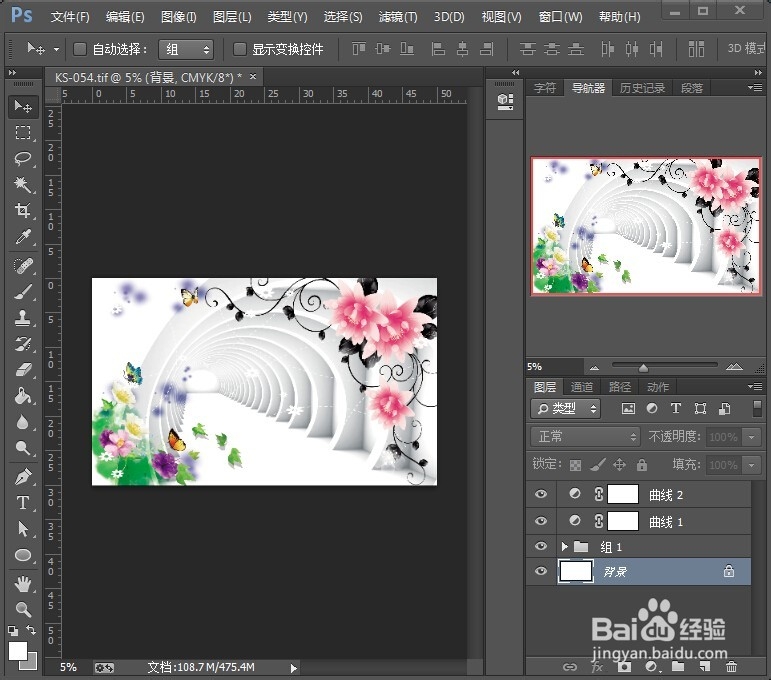The height and width of the screenshot is (680, 771).
Task: Open the 3D panel icon in dock
Action: click(505, 101)
